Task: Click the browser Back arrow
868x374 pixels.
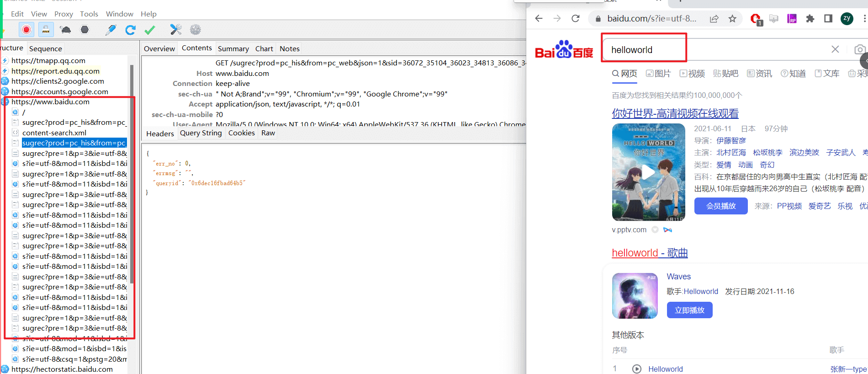Action: click(539, 18)
